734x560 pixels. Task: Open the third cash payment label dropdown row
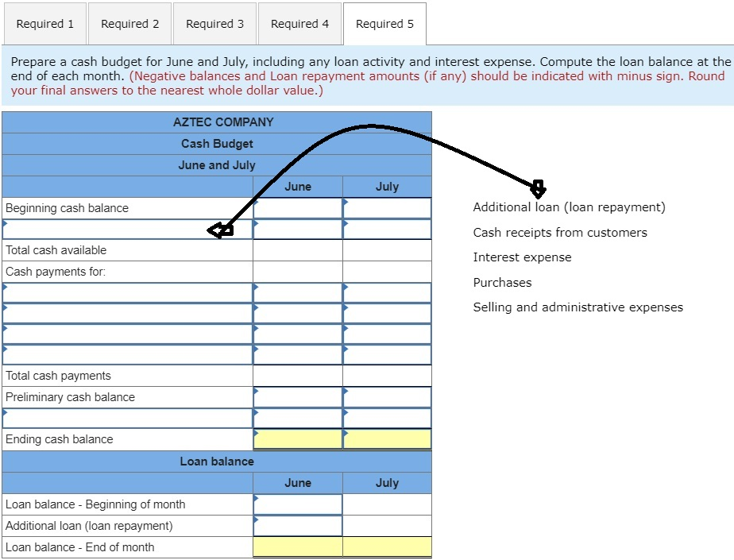coord(127,334)
